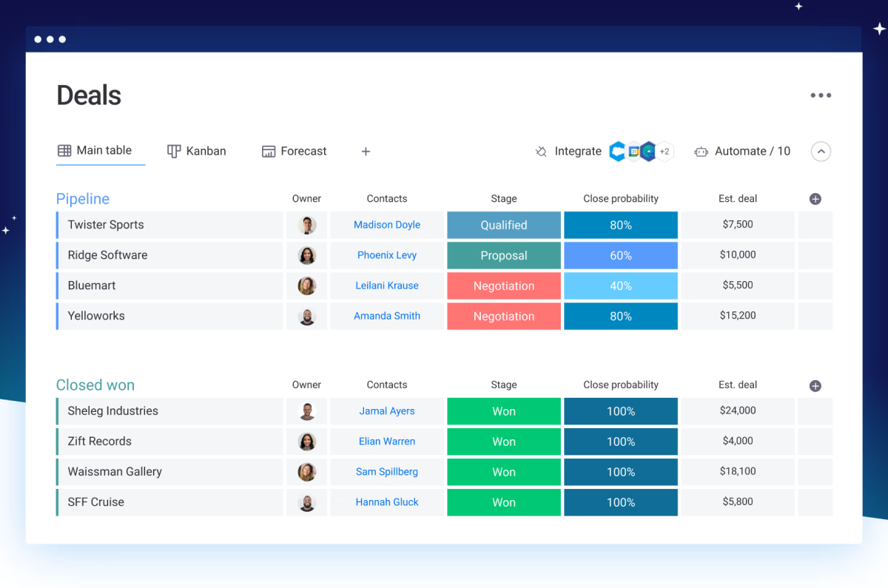
Task: Set Twister Sports 80% close probability
Action: click(621, 226)
